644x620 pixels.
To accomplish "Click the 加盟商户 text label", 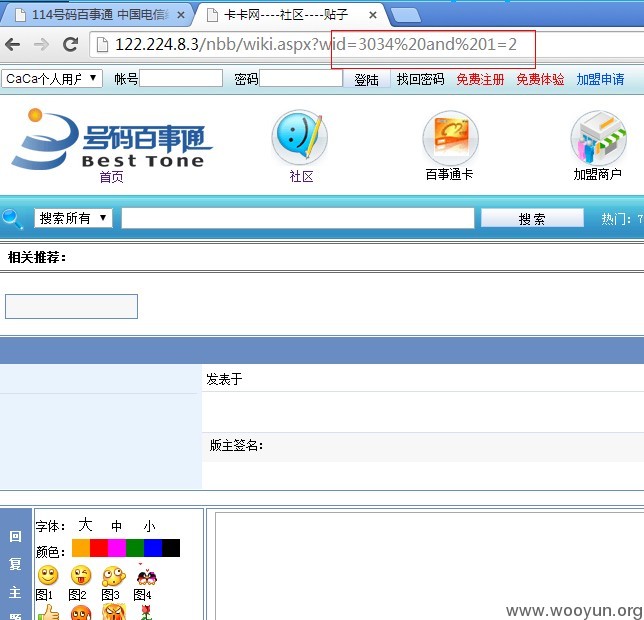I will [598, 174].
